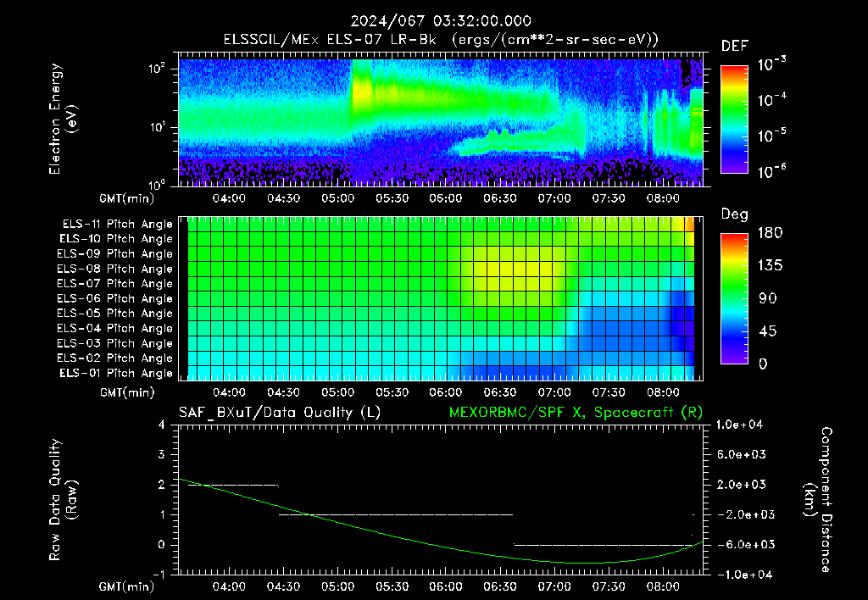Click the SAF_BXuT/Data Quality (L) legend
This screenshot has width=868, height=600.
[x=280, y=413]
